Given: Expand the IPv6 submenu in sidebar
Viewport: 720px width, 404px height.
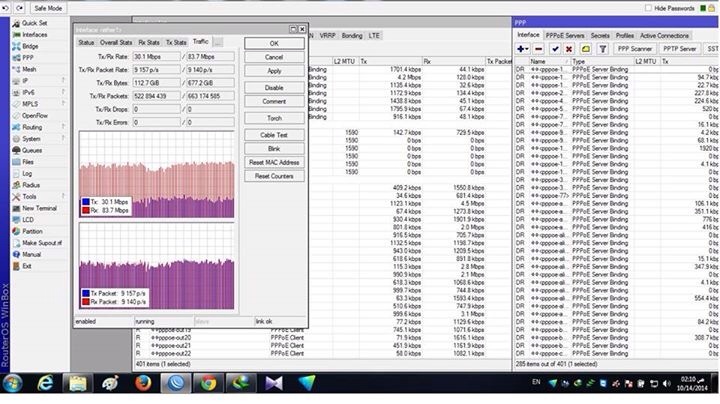Looking at the screenshot, I should [x=39, y=92].
